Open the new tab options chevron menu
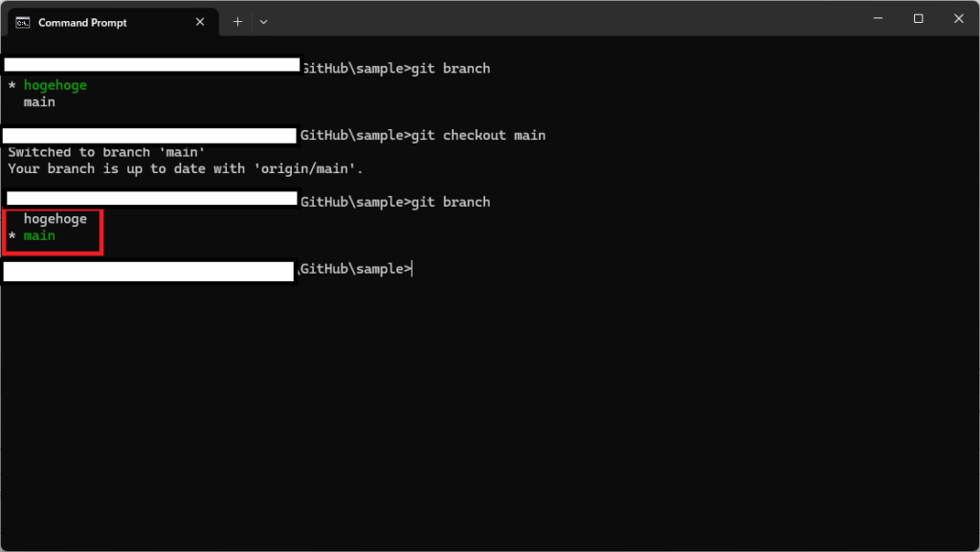This screenshot has height=552, width=980. click(x=263, y=21)
